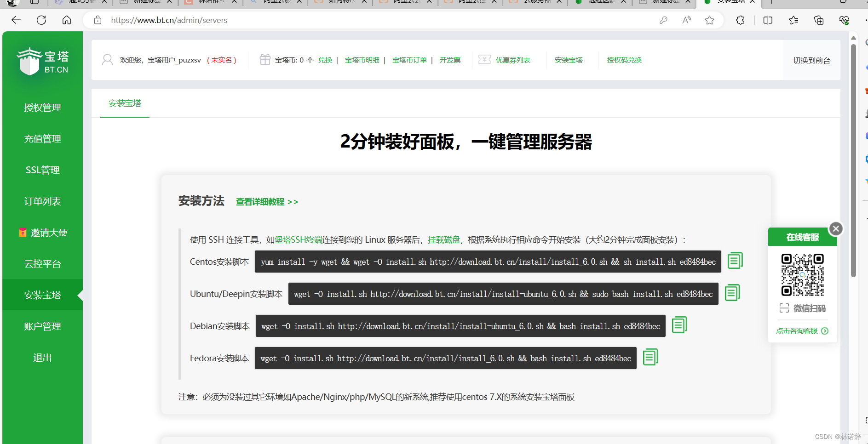Select the 安装宝塔 content tab
Image resolution: width=868 pixels, height=444 pixels.
click(125, 103)
